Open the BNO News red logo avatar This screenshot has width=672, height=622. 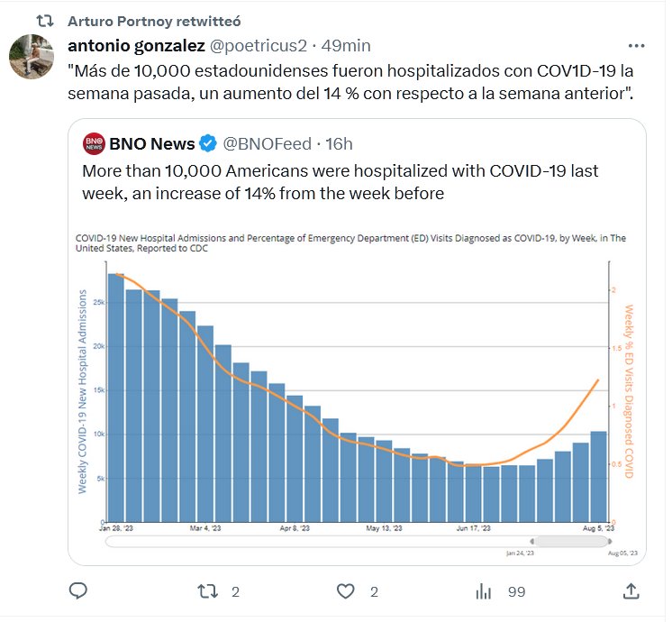(x=94, y=143)
